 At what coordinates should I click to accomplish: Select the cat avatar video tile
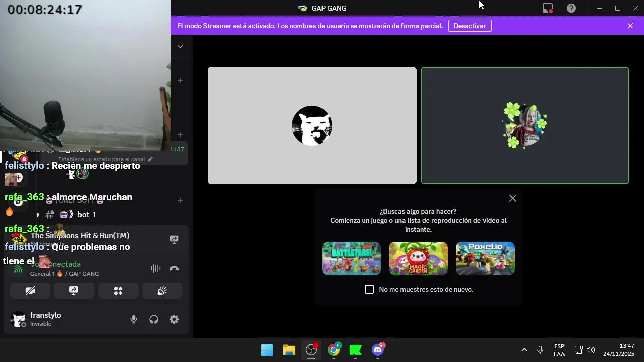pyautogui.click(x=312, y=126)
